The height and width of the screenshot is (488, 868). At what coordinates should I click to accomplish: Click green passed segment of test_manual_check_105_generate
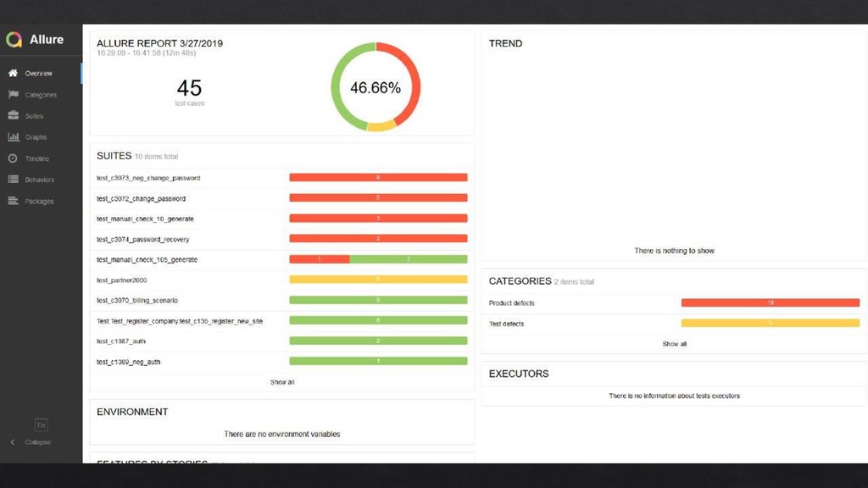tap(409, 259)
